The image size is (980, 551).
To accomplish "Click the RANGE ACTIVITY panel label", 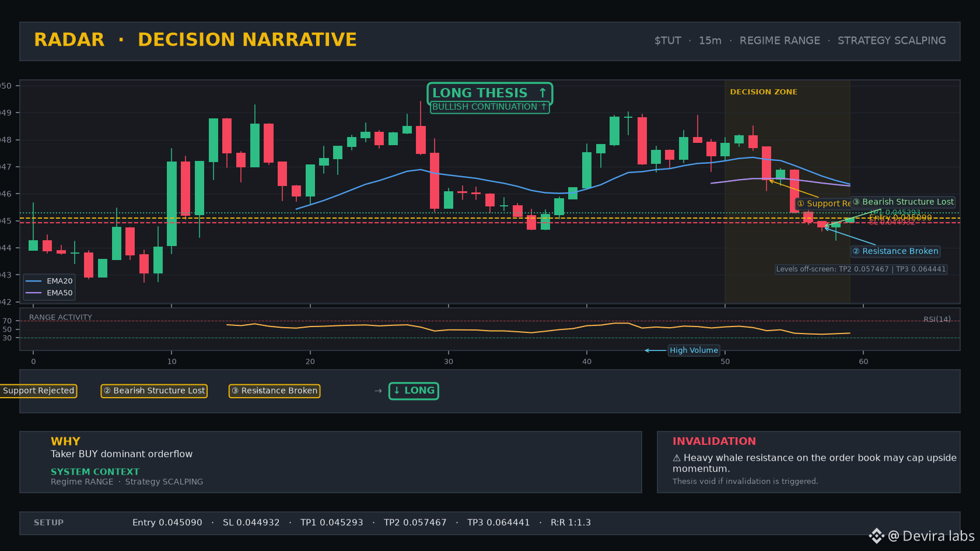I will click(x=61, y=317).
